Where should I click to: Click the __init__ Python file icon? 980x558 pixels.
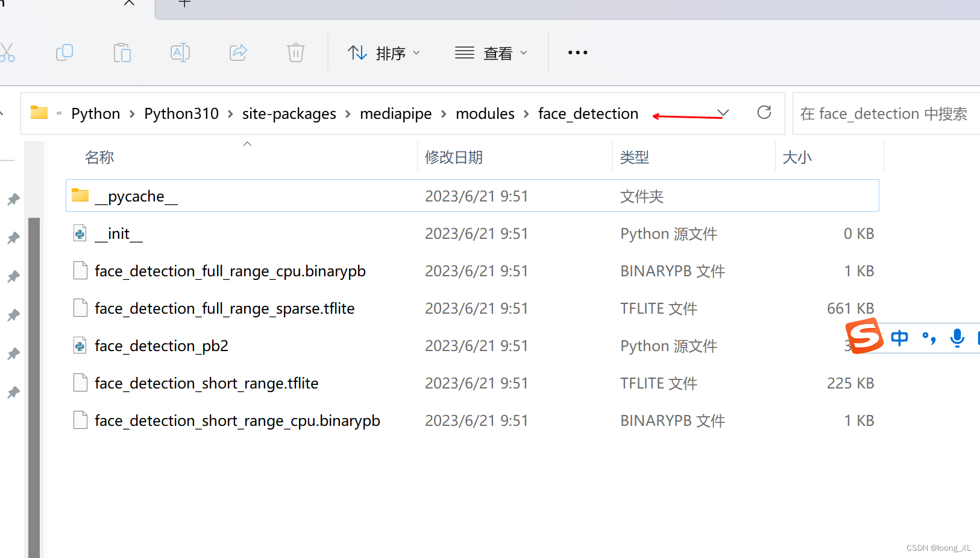point(80,233)
